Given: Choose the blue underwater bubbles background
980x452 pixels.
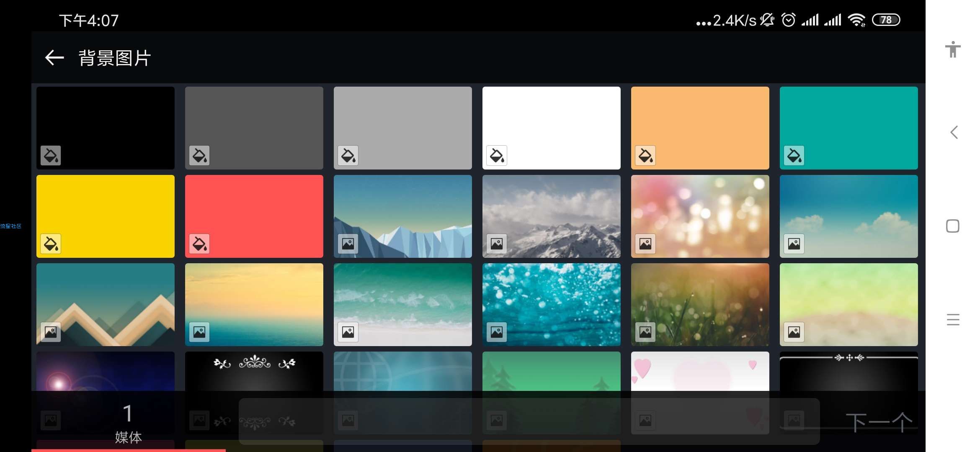Looking at the screenshot, I should pyautogui.click(x=552, y=305).
